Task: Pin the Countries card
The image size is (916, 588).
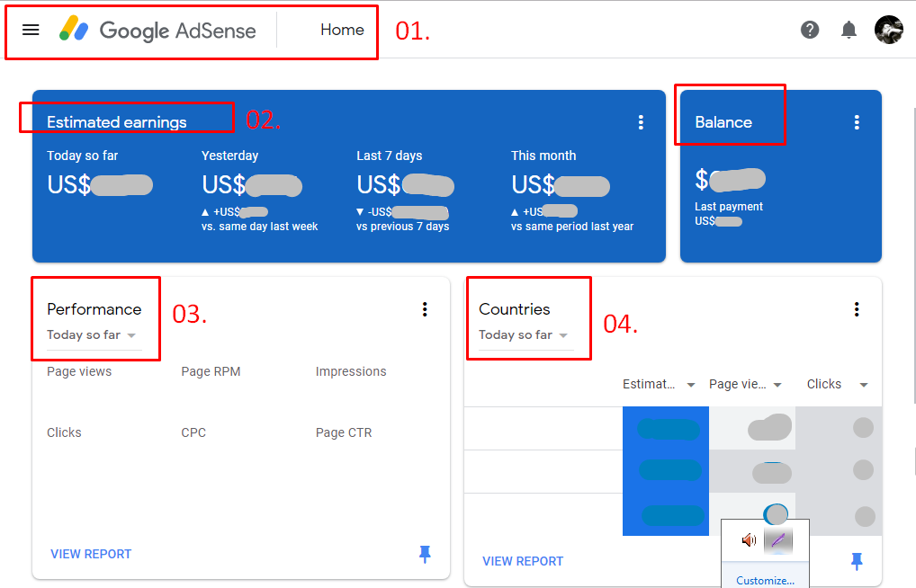Action: 857,561
